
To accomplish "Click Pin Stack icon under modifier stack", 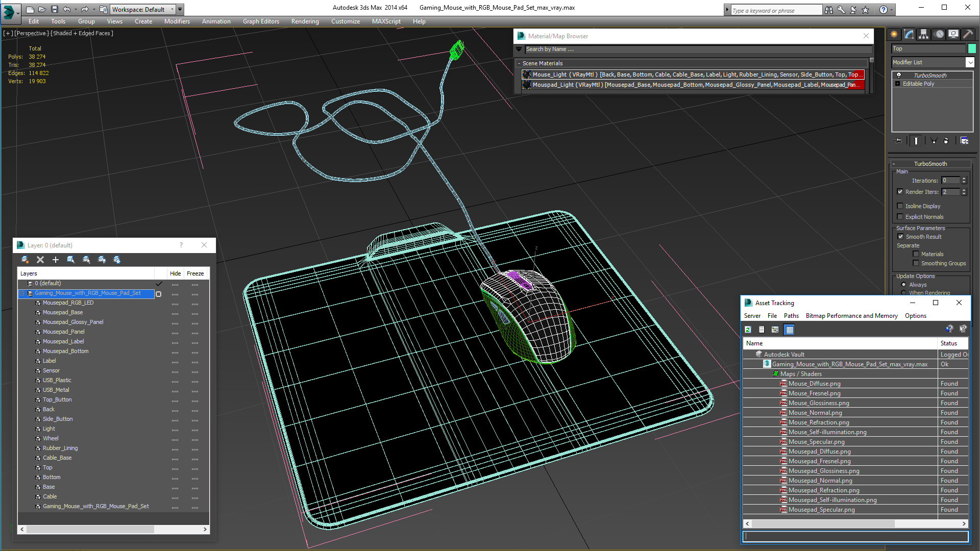I will pyautogui.click(x=898, y=141).
